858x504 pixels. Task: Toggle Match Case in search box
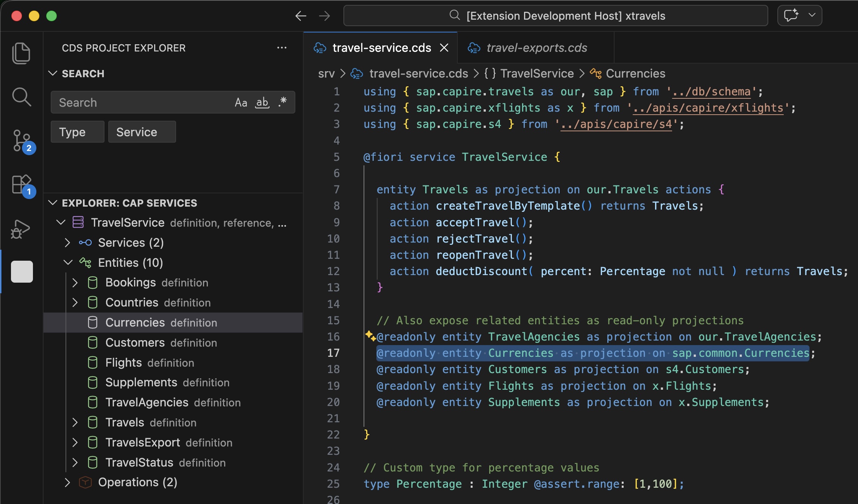241,102
